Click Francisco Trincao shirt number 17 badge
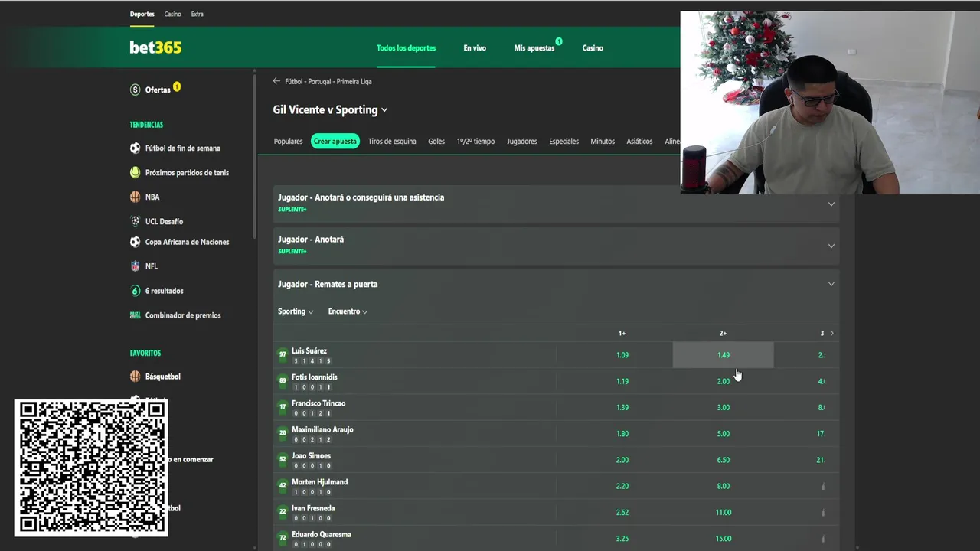Screen dimensions: 980x551 (x=283, y=406)
